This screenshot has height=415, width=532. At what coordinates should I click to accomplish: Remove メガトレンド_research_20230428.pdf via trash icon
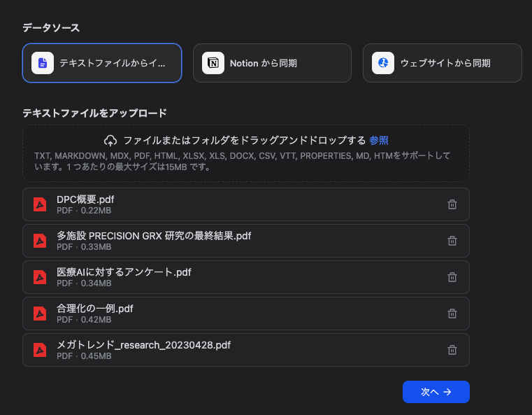452,350
